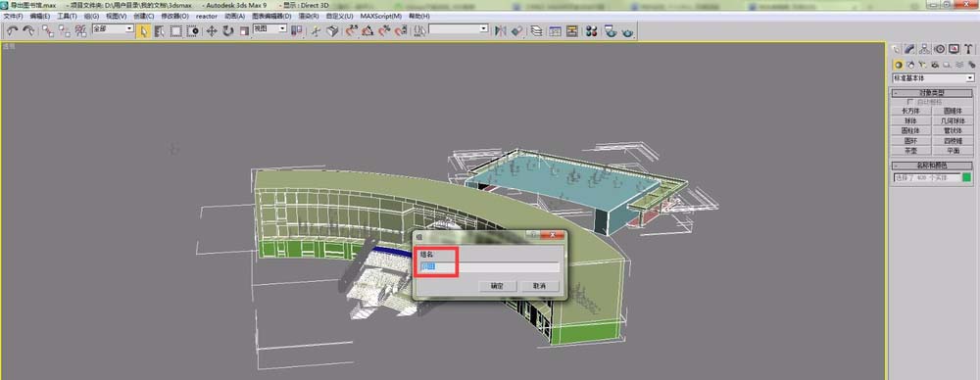Open the Layer Manager icon
The width and height of the screenshot is (980, 380).
(x=536, y=30)
